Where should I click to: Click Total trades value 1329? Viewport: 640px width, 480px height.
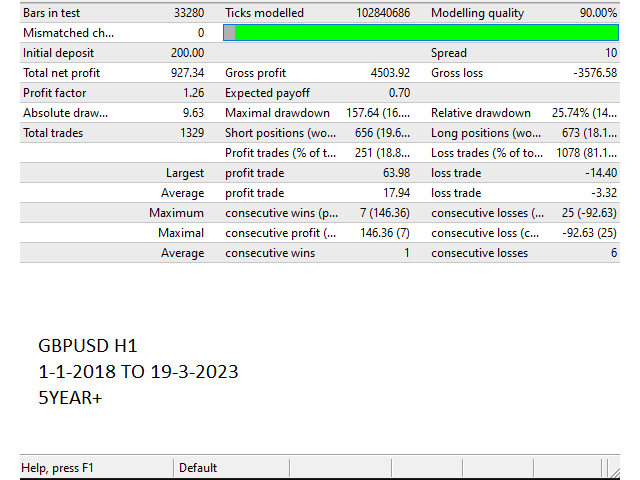tap(192, 133)
